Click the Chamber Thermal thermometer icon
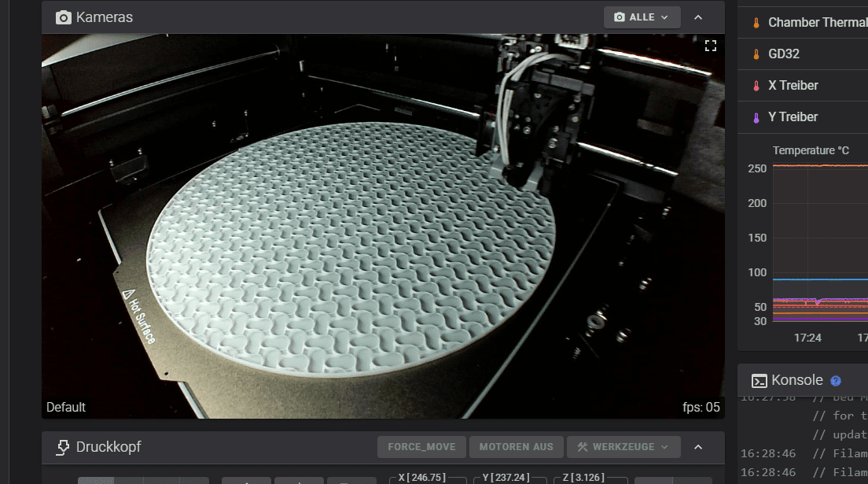868x484 pixels. (756, 23)
